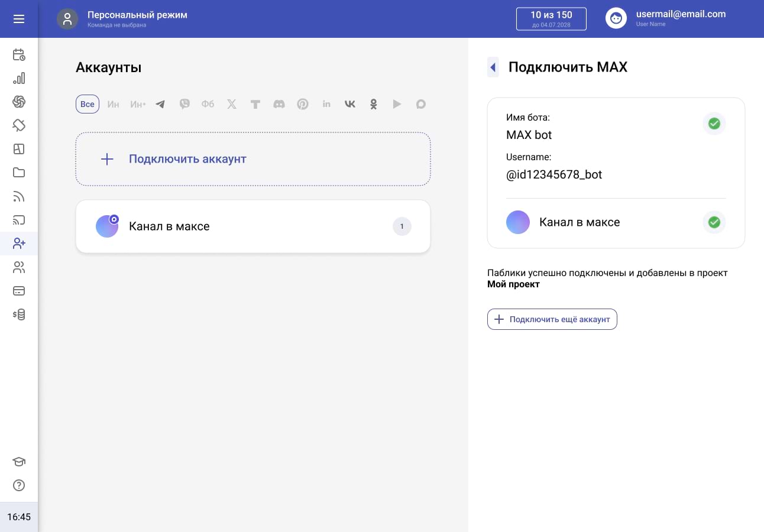Click the RSS feed sidebar icon

tap(19, 197)
